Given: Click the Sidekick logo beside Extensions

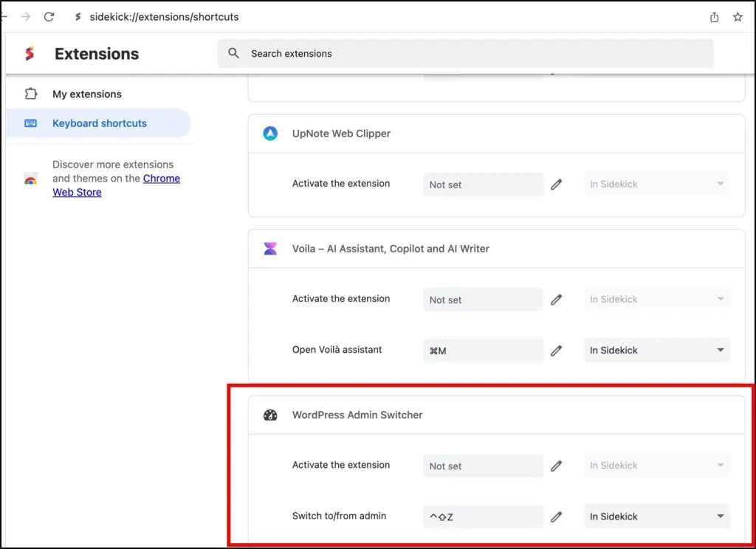Looking at the screenshot, I should pos(30,54).
